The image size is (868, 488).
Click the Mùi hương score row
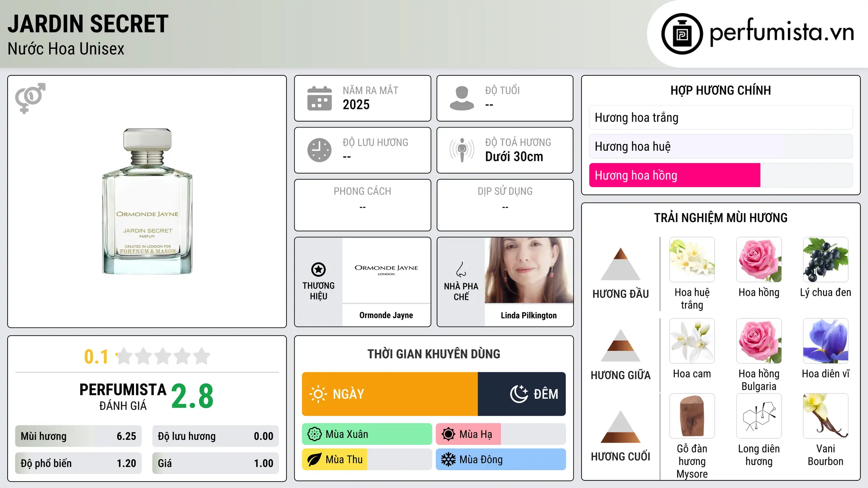78,436
